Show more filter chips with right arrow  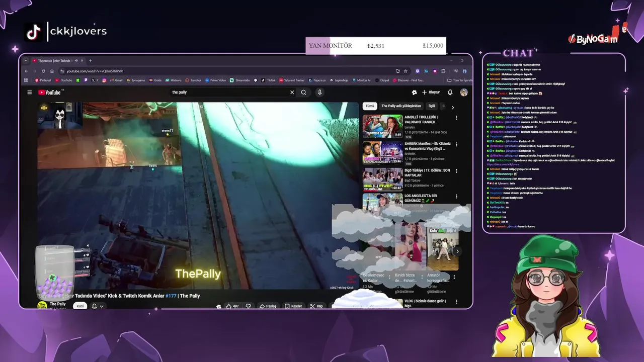pos(452,107)
